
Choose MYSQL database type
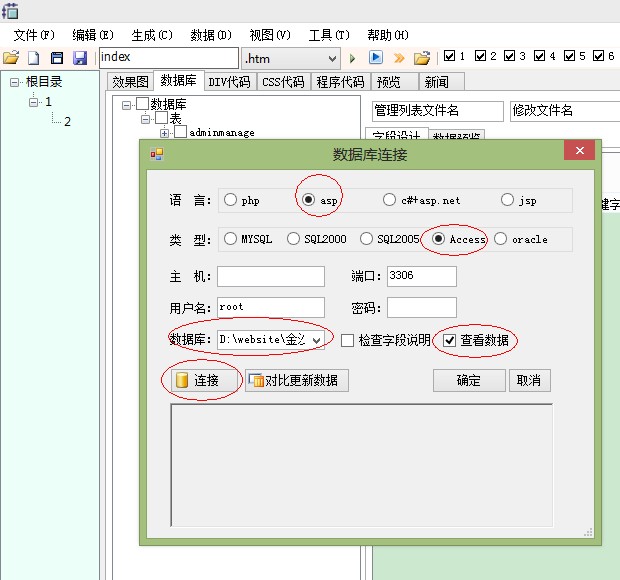tap(230, 238)
